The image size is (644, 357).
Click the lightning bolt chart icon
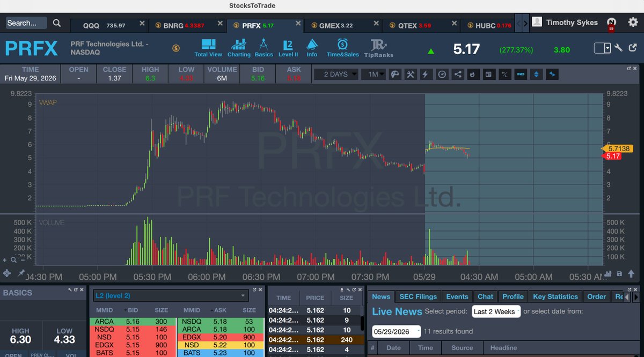tap(426, 75)
